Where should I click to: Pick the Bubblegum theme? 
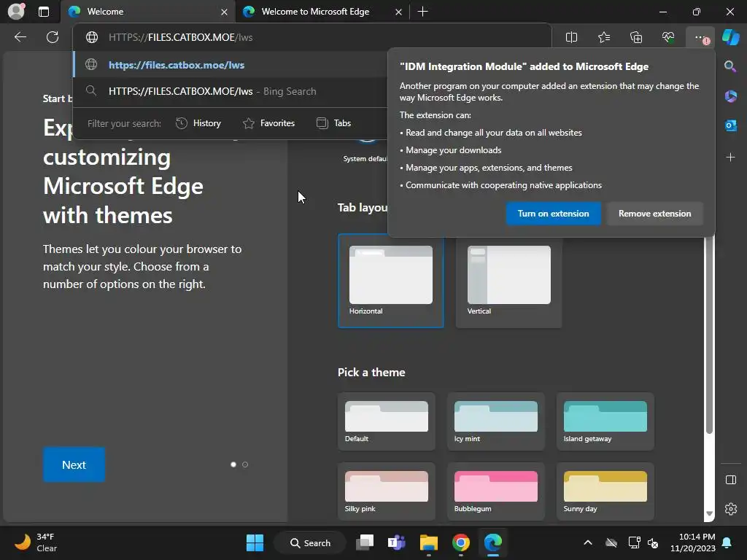(496, 491)
